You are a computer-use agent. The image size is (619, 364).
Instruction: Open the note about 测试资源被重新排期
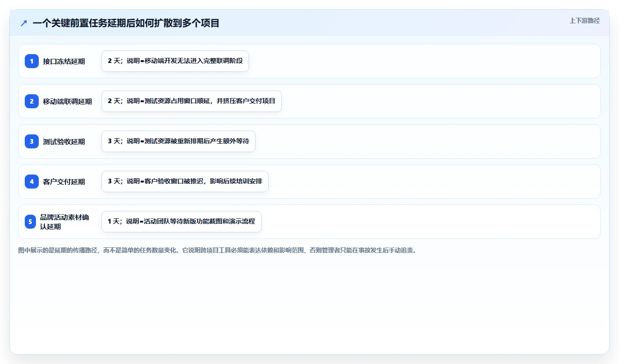pos(178,141)
